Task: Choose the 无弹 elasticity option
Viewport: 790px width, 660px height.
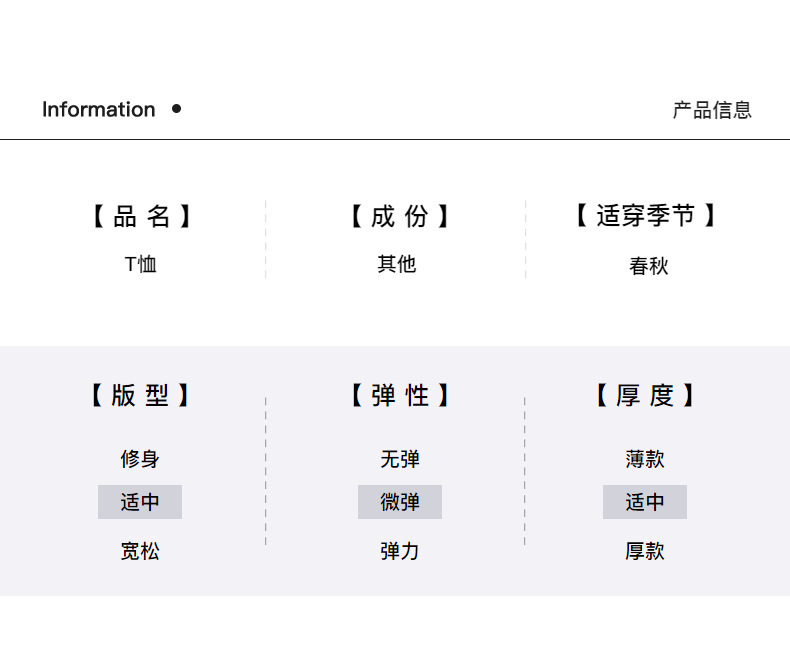Action: [399, 459]
